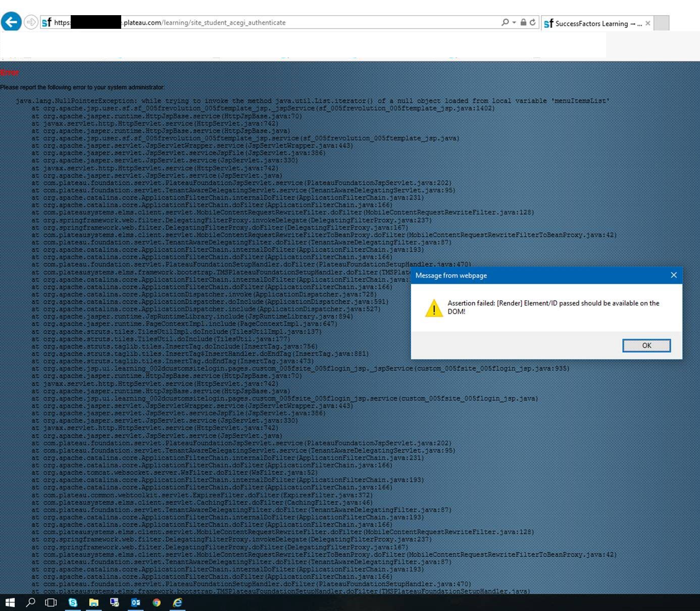
Task: Open a new blank tab
Action: tap(661, 23)
